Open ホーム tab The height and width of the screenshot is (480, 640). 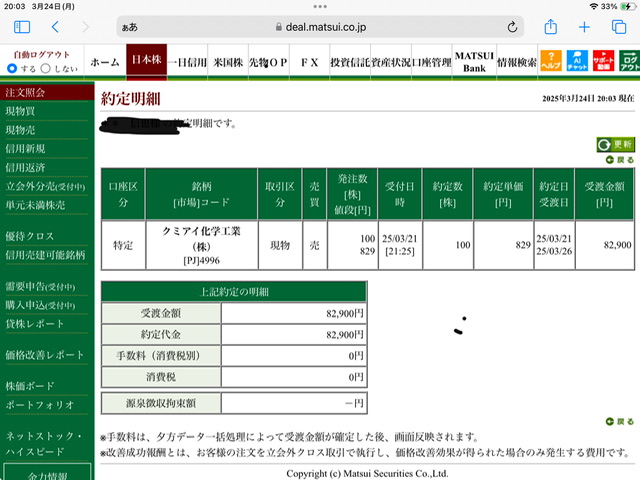105,62
